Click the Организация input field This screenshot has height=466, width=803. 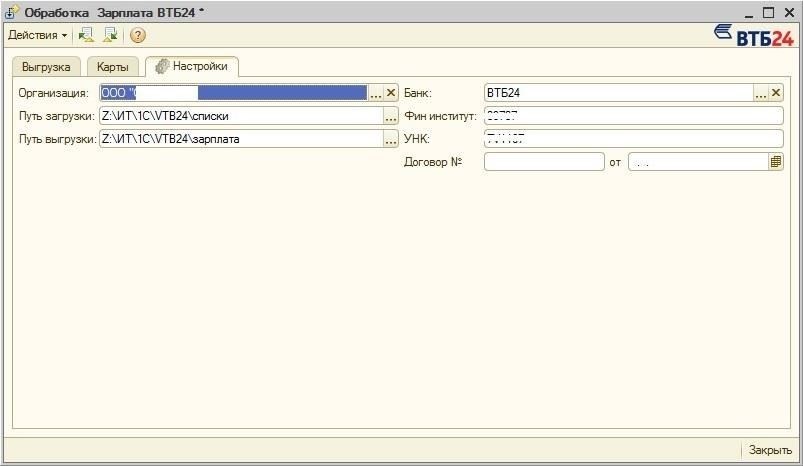pos(234,93)
